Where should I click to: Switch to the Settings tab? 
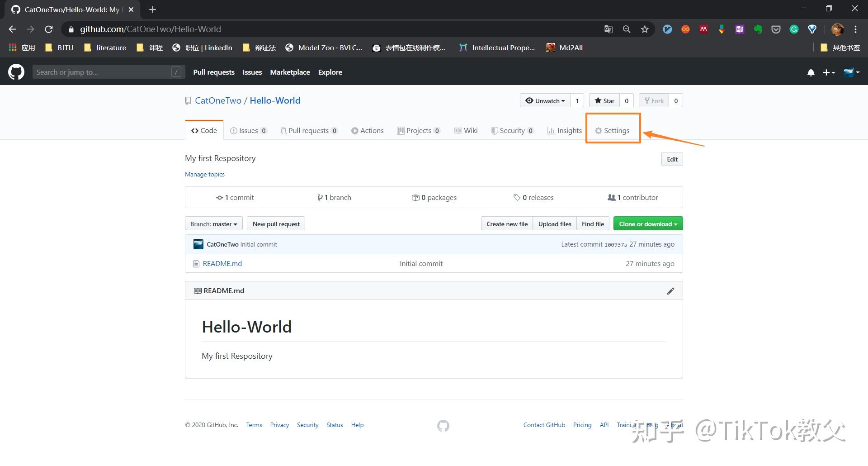[x=612, y=131]
